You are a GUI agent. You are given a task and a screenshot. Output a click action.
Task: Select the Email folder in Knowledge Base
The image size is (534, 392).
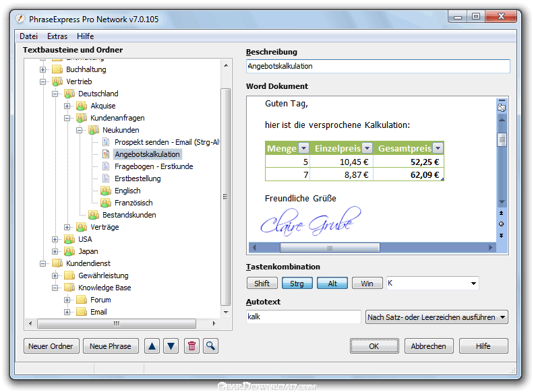98,312
